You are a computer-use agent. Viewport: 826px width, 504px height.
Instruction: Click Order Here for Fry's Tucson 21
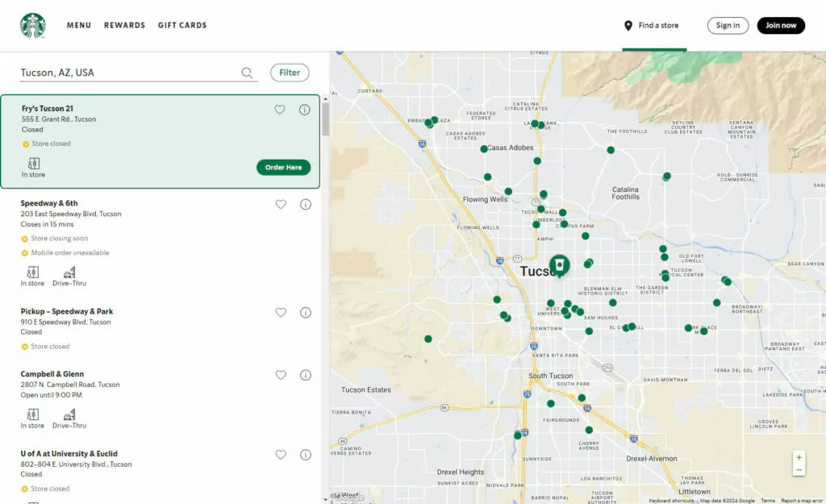[283, 168]
